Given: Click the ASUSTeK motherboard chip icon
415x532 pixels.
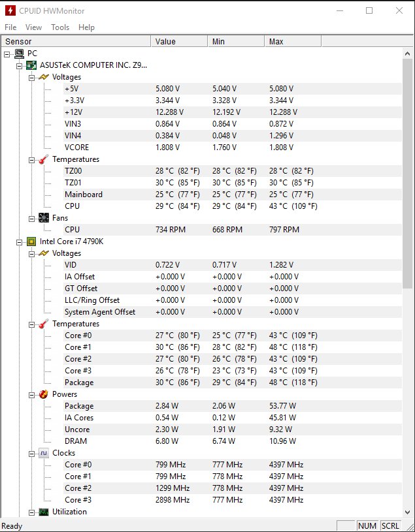Looking at the screenshot, I should [31, 65].
